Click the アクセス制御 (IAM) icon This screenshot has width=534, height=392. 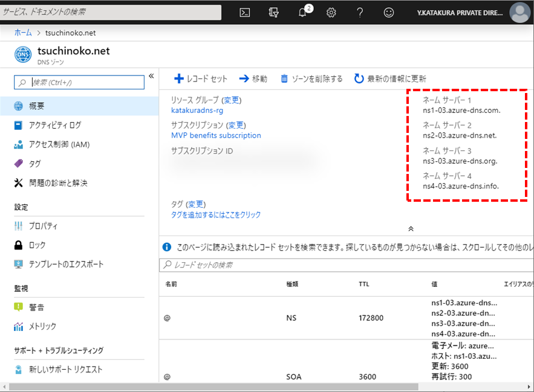click(x=18, y=144)
